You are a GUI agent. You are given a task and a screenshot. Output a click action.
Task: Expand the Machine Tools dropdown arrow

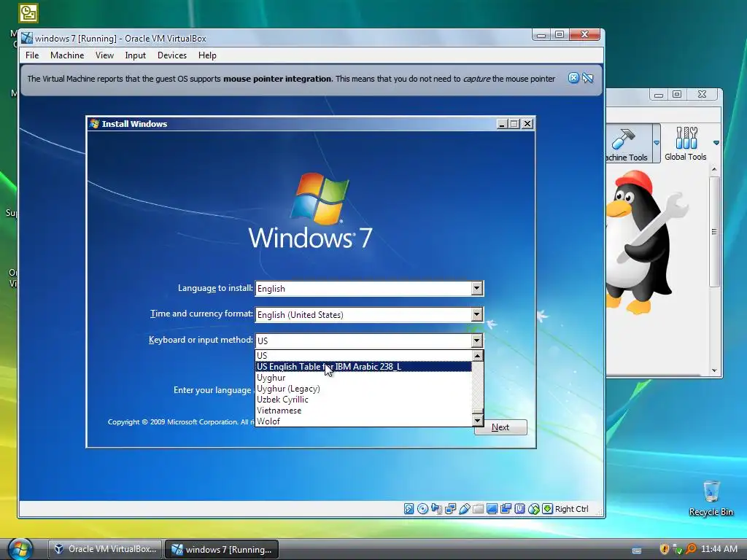(657, 143)
